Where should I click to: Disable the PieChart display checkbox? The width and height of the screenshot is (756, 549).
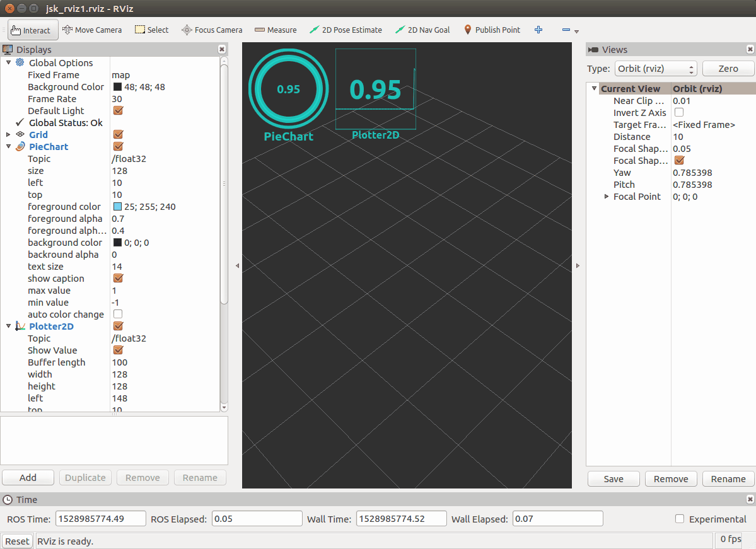click(x=118, y=147)
